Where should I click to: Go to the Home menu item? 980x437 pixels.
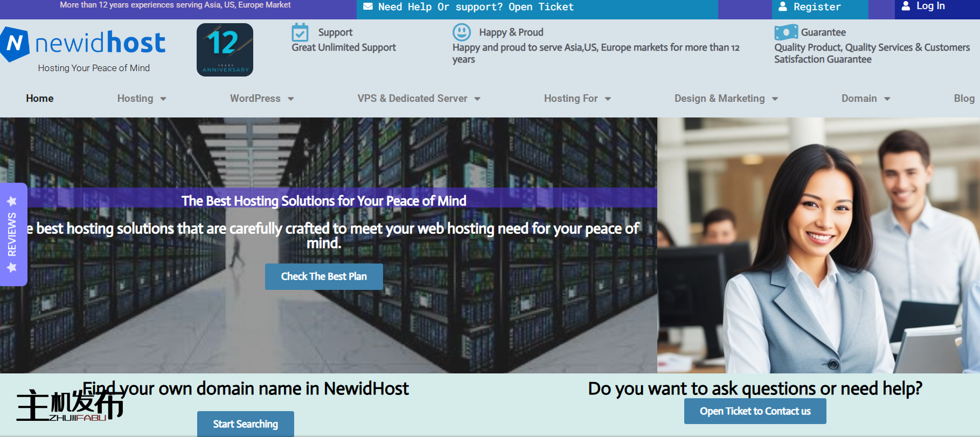40,99
